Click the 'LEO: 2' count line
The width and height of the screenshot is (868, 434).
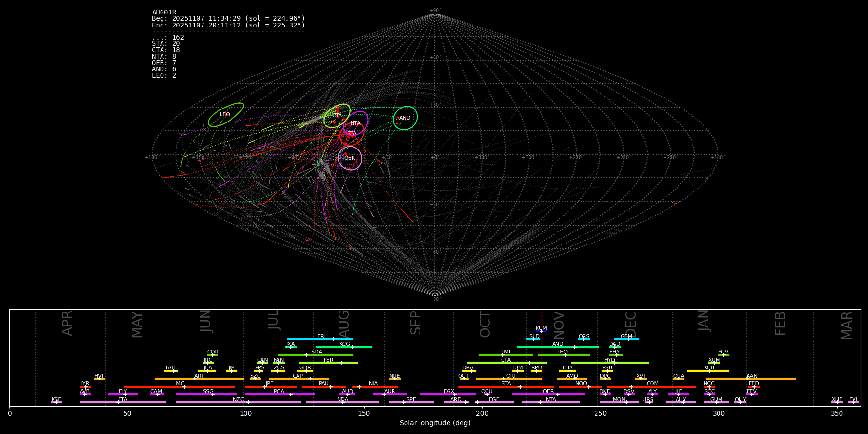tap(164, 76)
